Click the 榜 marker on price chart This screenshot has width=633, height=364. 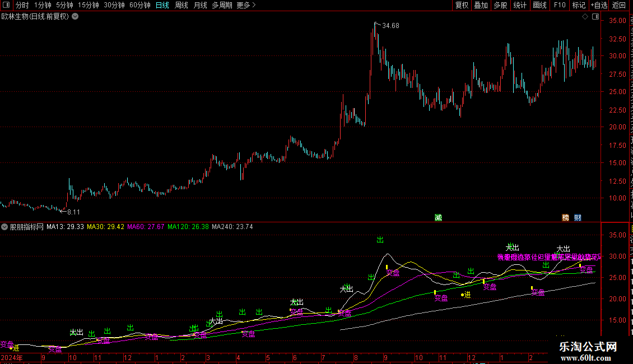coord(566,217)
